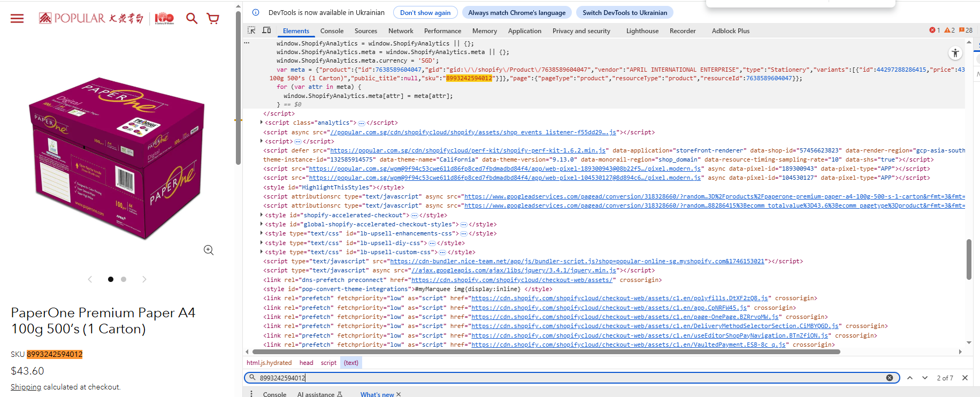Open the Memory tab

tap(485, 31)
